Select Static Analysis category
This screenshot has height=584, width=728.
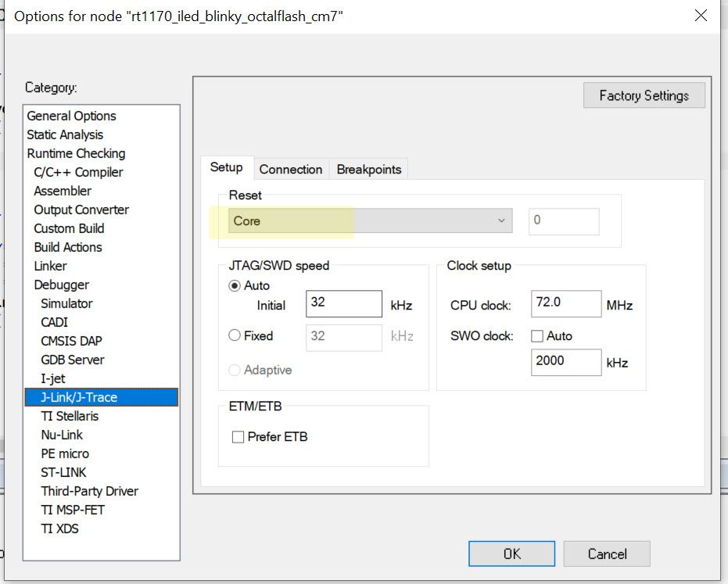pos(65,134)
